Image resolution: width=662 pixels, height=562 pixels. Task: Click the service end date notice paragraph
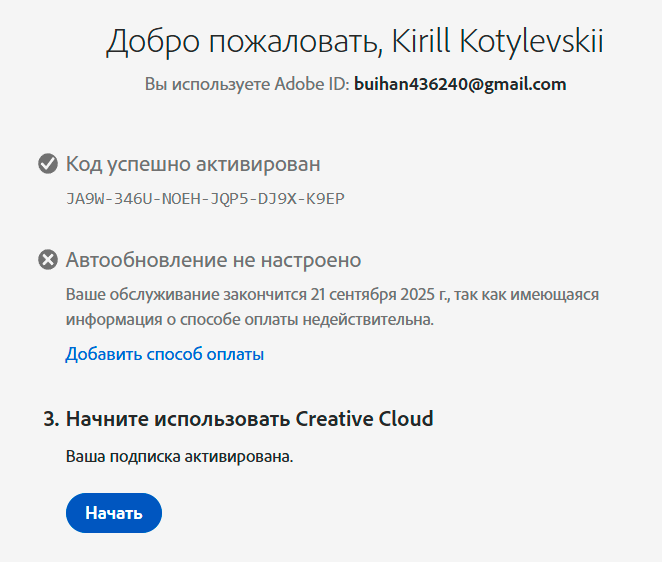click(x=332, y=307)
